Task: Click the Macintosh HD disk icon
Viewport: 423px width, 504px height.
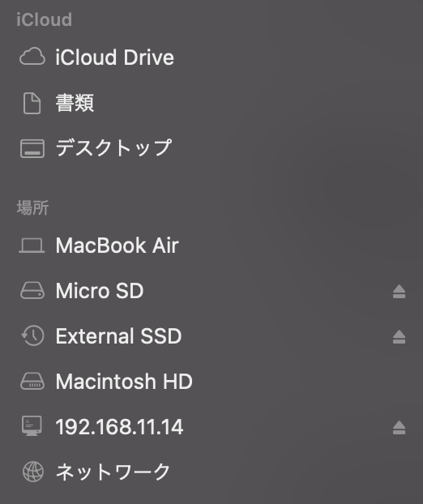Action: pos(32,381)
